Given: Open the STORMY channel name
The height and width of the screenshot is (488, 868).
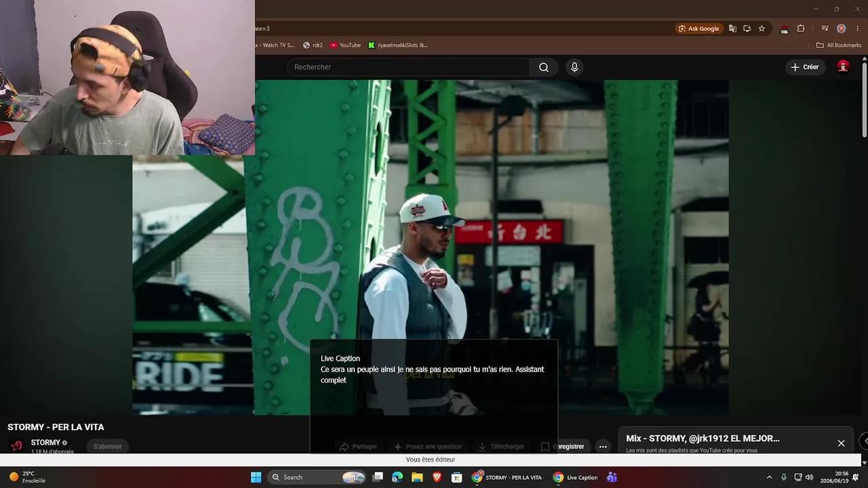Looking at the screenshot, I should [45, 443].
